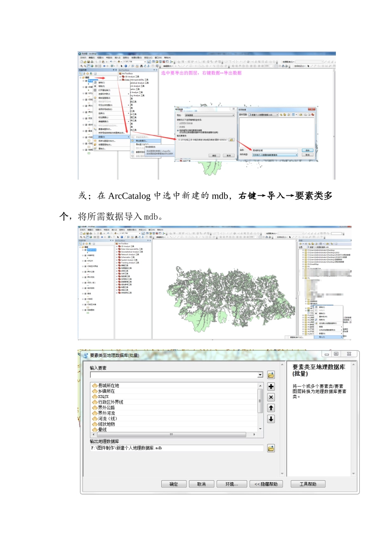Click the help pane vertical scrollbar
Image resolution: width=392 pixels, height=555 pixels.
[354, 419]
